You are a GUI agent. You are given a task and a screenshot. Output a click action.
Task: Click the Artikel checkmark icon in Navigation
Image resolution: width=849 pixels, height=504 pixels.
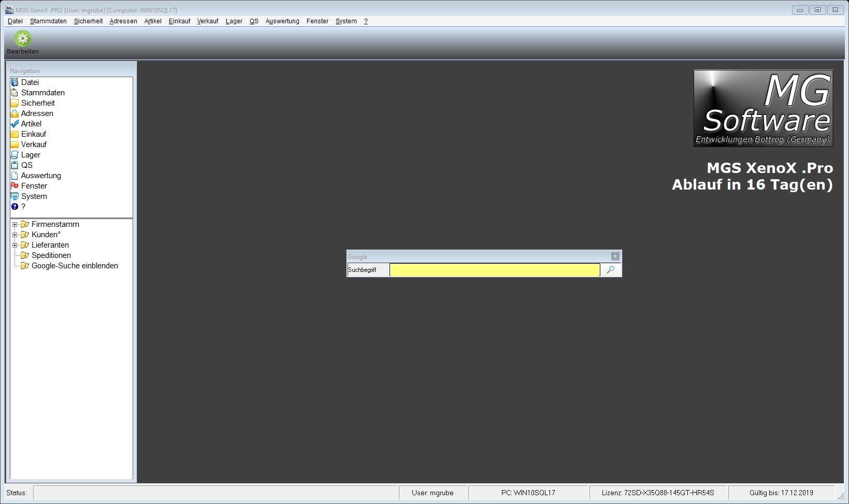(15, 124)
